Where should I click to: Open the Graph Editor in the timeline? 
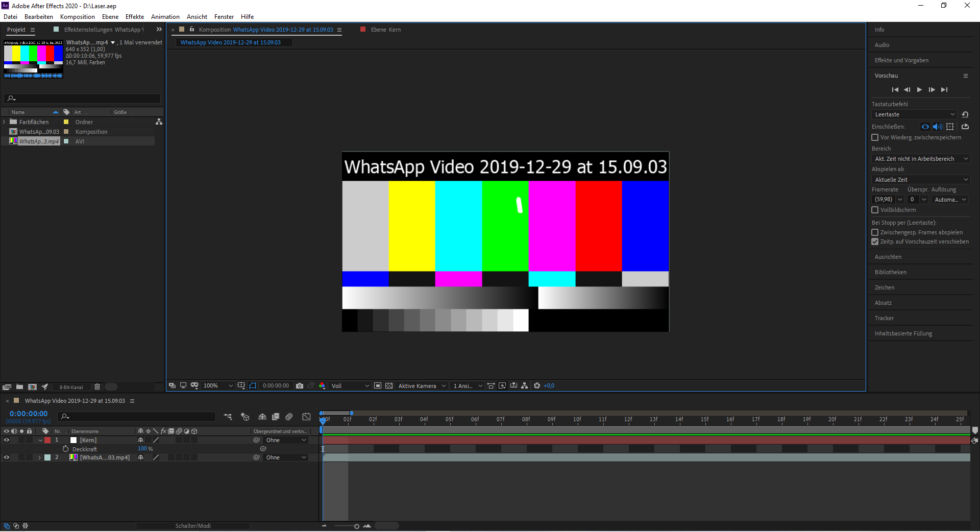pyautogui.click(x=307, y=417)
